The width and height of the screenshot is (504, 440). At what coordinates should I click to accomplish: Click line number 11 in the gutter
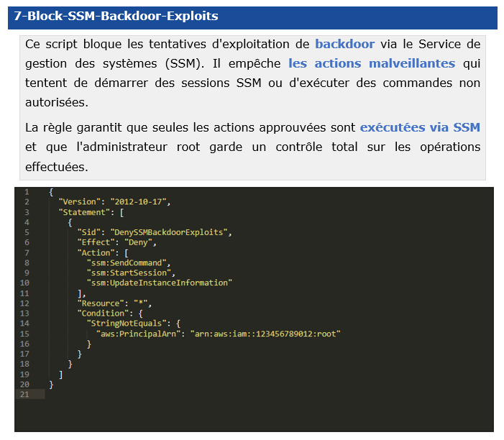(24, 293)
